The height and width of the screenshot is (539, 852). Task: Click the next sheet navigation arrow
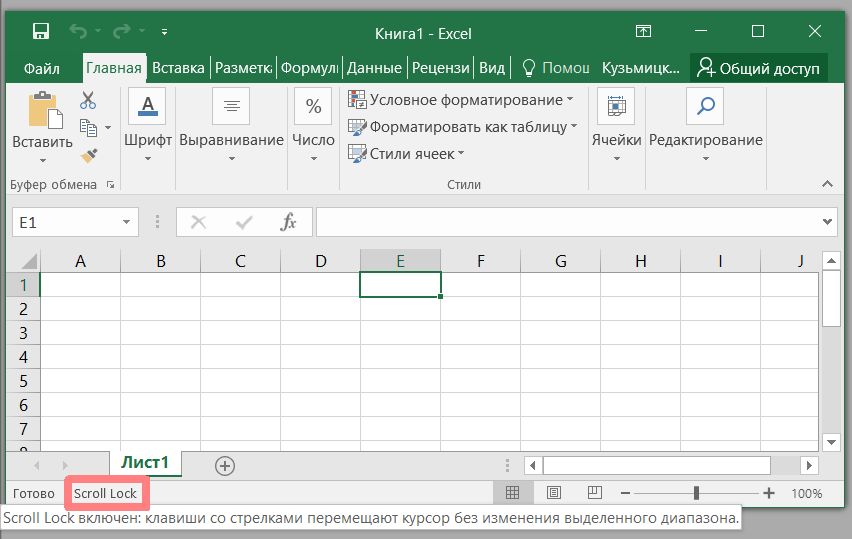tap(65, 466)
